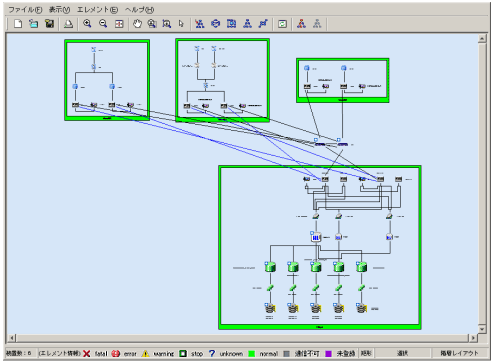Click the 階層レイアウト status bar button
Viewport: 493px width, 364px height.
[x=459, y=353]
